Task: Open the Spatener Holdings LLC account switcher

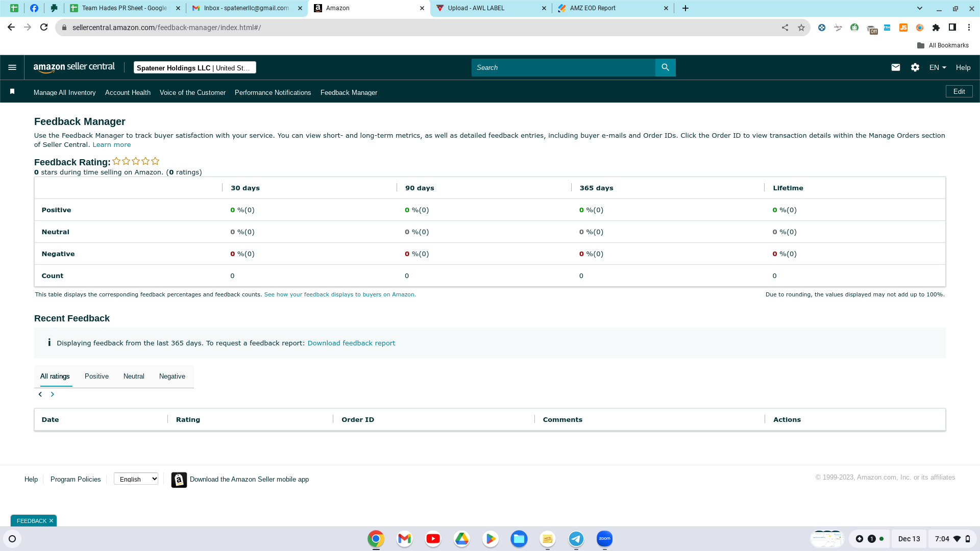Action: pos(194,68)
